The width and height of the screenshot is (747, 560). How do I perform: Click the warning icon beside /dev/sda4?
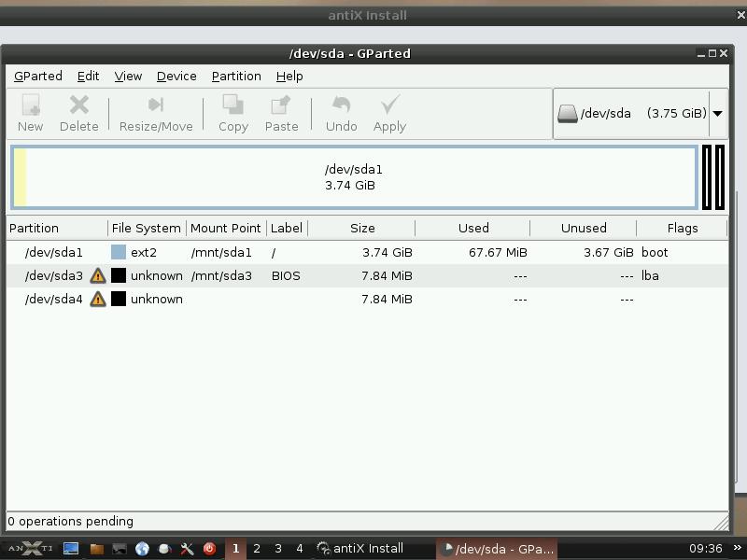click(x=98, y=299)
